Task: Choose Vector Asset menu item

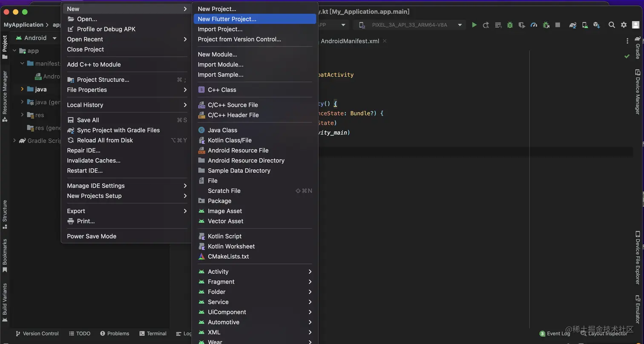Action: (x=255, y=221)
